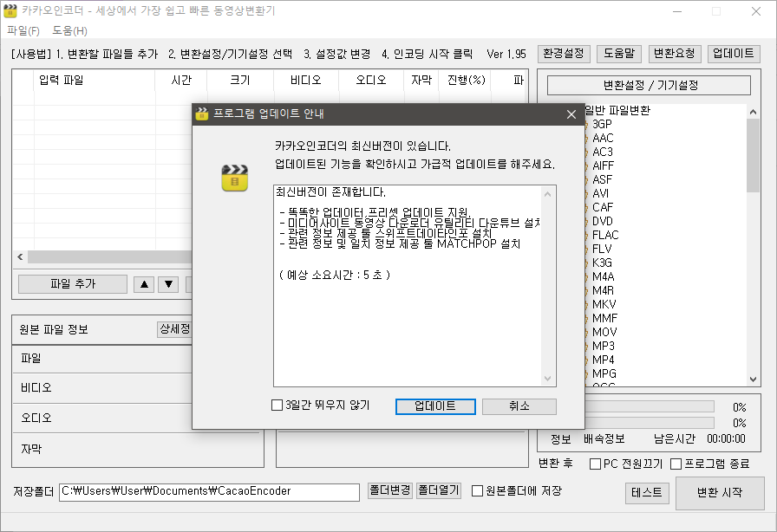Screen dimensions: 777x532
Task: Select the MP3 format entry
Action: coord(603,347)
